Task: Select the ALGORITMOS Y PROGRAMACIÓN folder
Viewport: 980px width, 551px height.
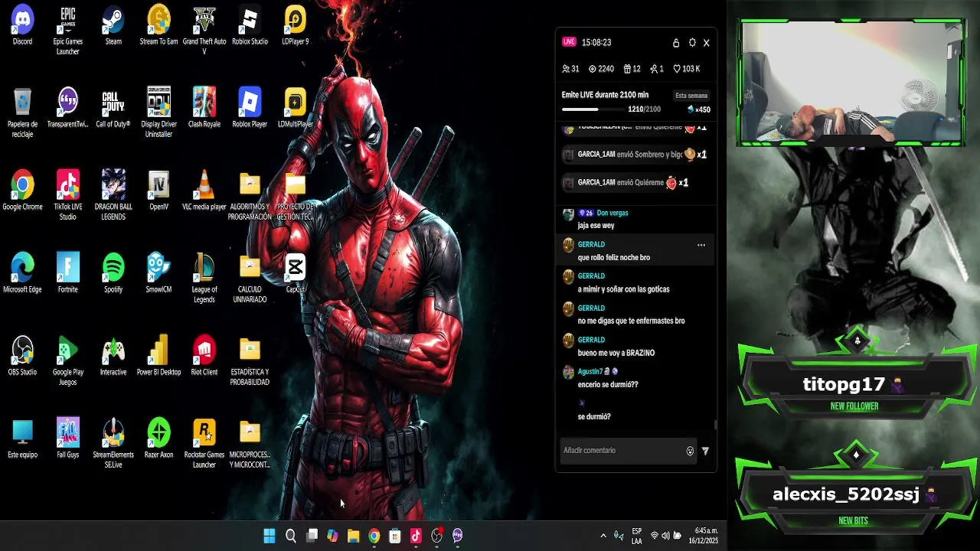Action: (250, 197)
